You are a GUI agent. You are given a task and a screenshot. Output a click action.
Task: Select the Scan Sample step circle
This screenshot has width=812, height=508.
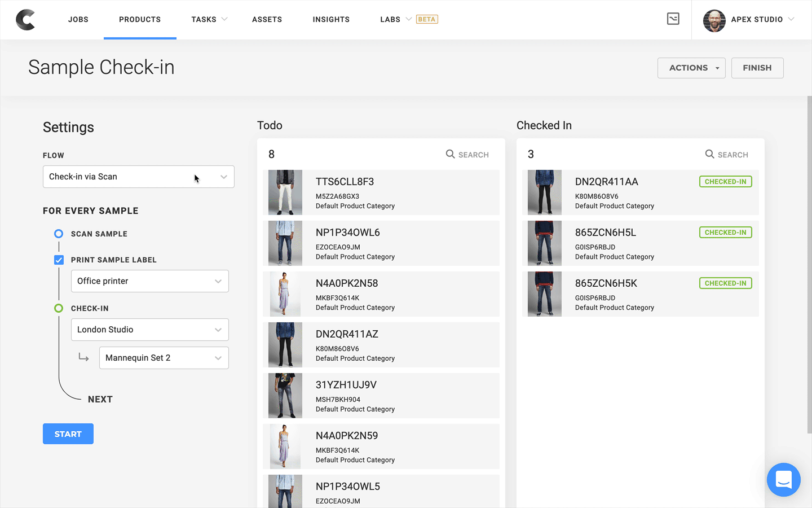(x=59, y=234)
